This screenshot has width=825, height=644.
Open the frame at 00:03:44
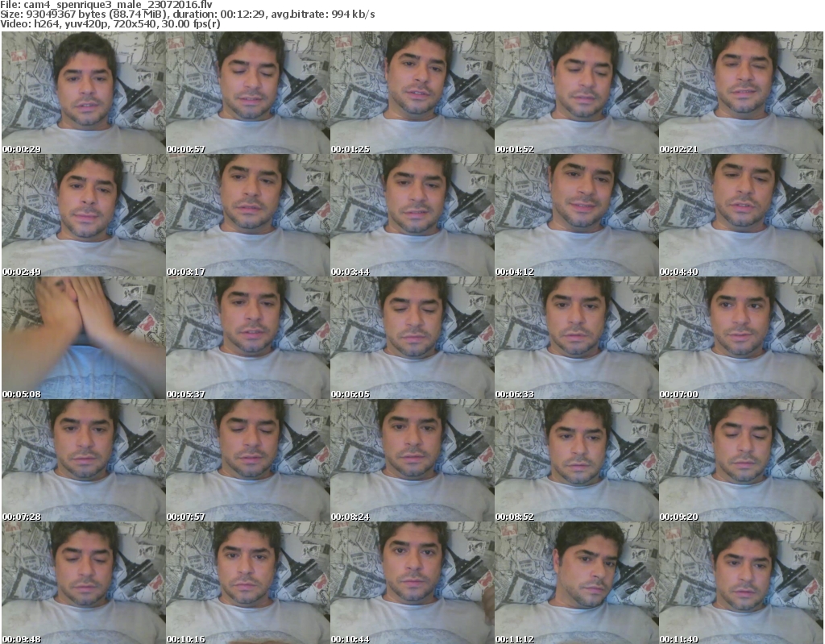[x=412, y=215]
